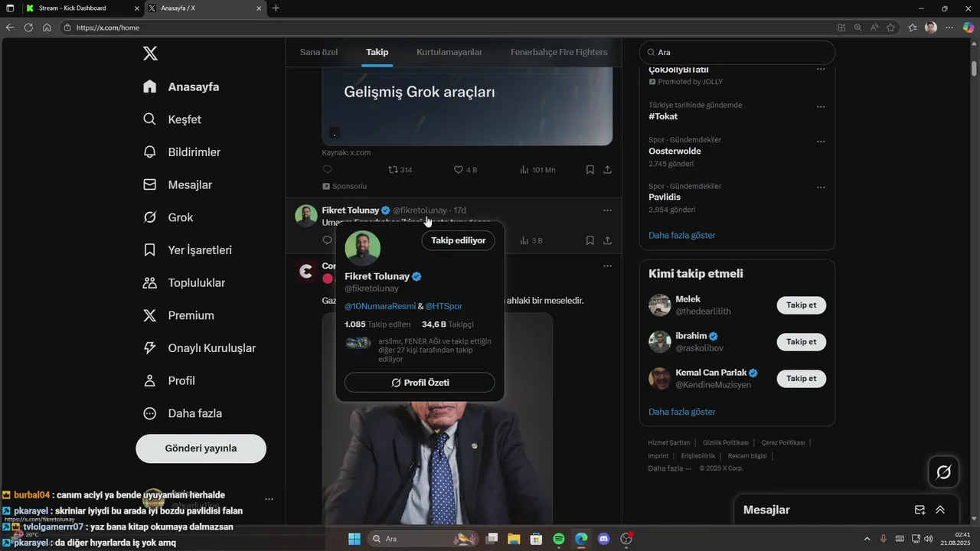Switch to Sana özel tab
This screenshot has width=980, height=551.
click(319, 52)
